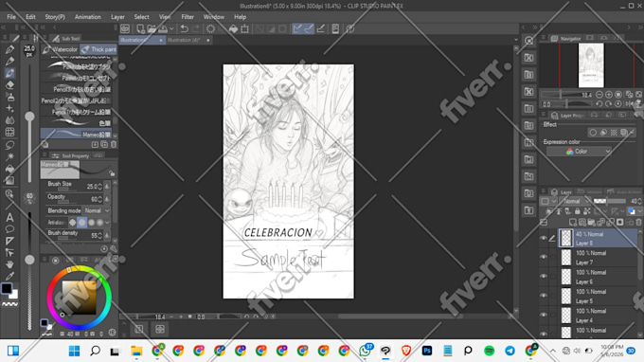Hide Layer 8 with eye icon
The height and width of the screenshot is (362, 644).
[544, 238]
